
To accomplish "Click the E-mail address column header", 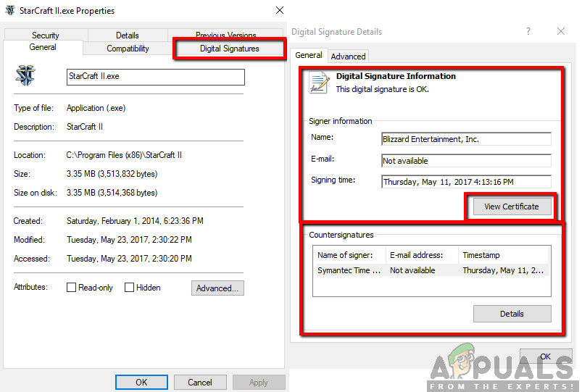I will tap(422, 255).
